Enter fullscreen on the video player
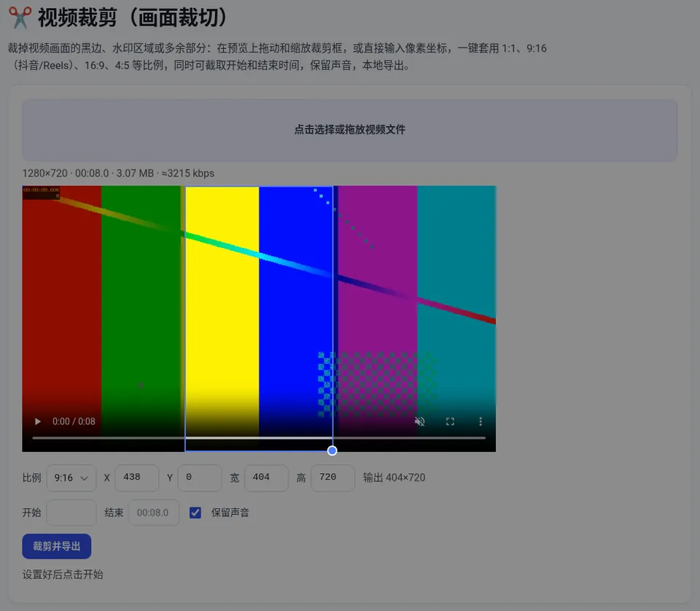This screenshot has width=700, height=611. (x=450, y=421)
